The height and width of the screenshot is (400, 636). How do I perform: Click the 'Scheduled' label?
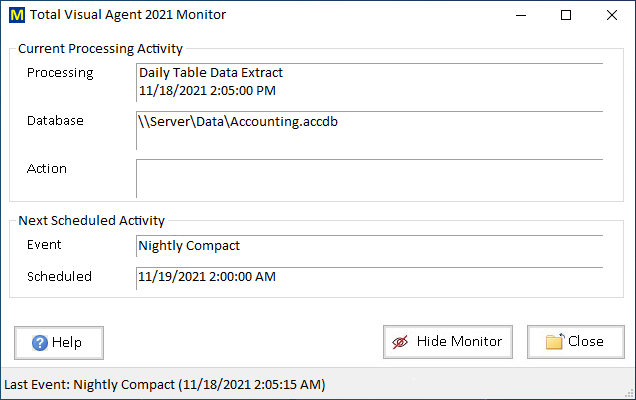pos(59,277)
